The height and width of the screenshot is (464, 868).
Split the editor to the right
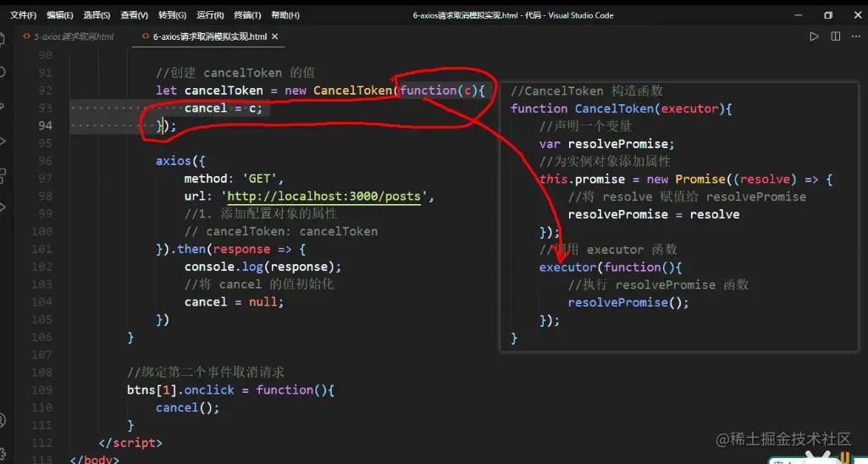(835, 36)
